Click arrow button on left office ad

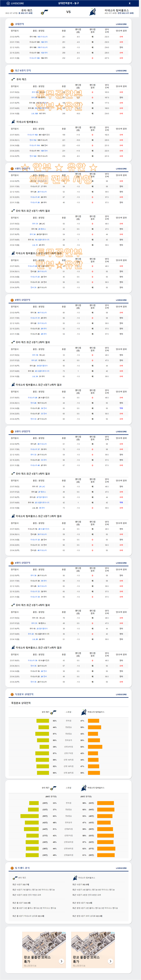61,961
